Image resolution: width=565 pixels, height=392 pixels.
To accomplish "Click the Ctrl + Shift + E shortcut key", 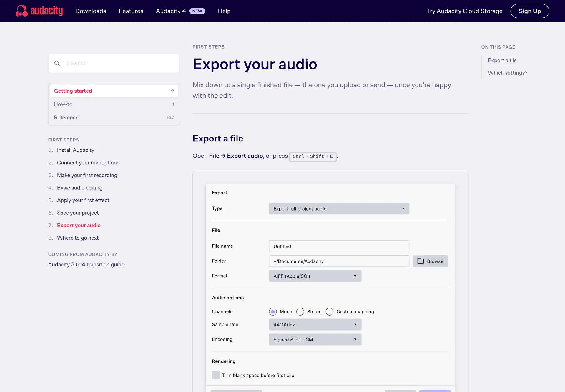I will [313, 156].
